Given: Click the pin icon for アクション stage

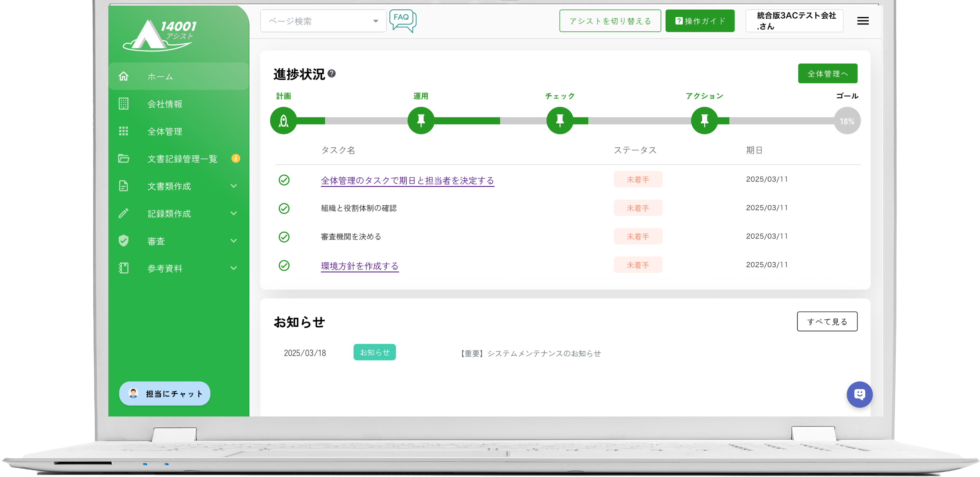Looking at the screenshot, I should click(704, 121).
